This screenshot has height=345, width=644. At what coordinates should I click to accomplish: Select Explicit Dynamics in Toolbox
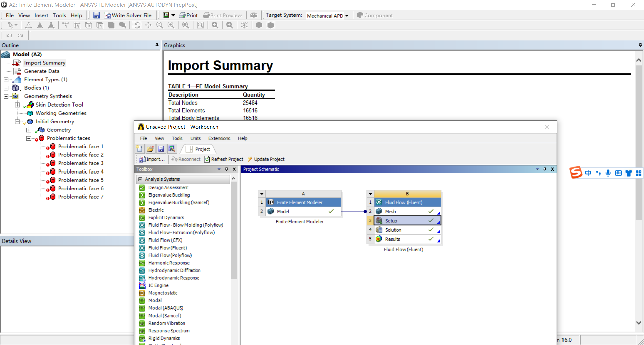(166, 218)
